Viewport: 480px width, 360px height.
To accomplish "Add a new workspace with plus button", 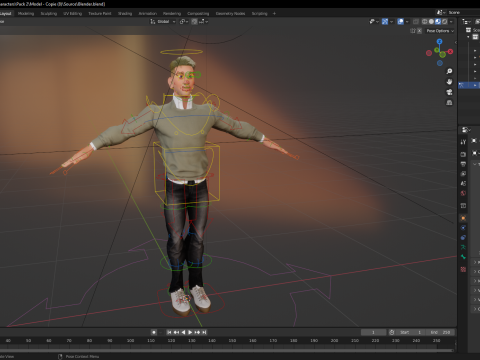I will tap(274, 13).
